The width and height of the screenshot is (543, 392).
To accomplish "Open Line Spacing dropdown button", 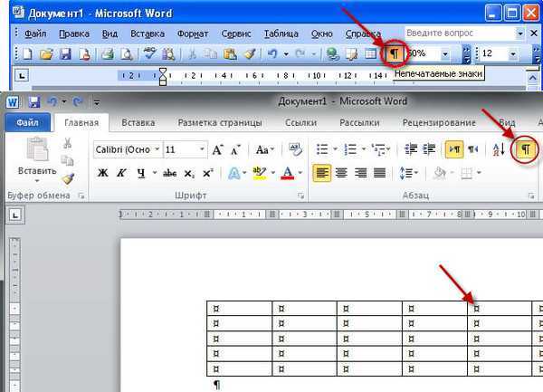I will 408,172.
